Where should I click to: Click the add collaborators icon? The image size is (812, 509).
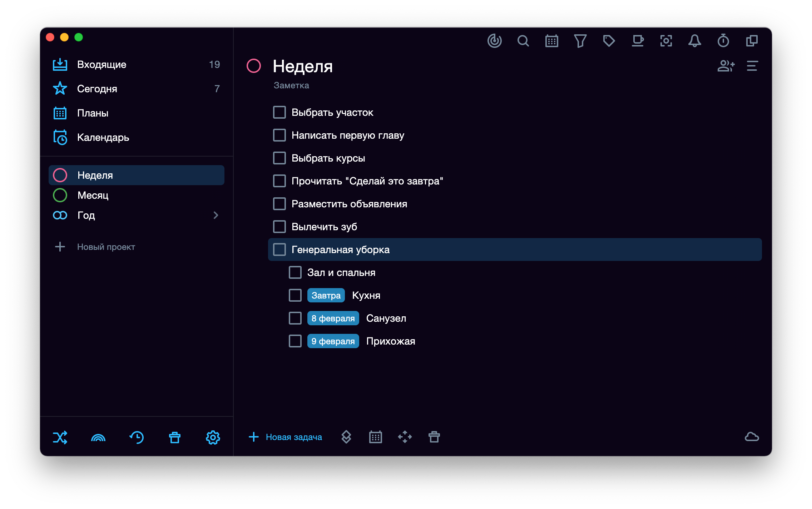click(726, 66)
